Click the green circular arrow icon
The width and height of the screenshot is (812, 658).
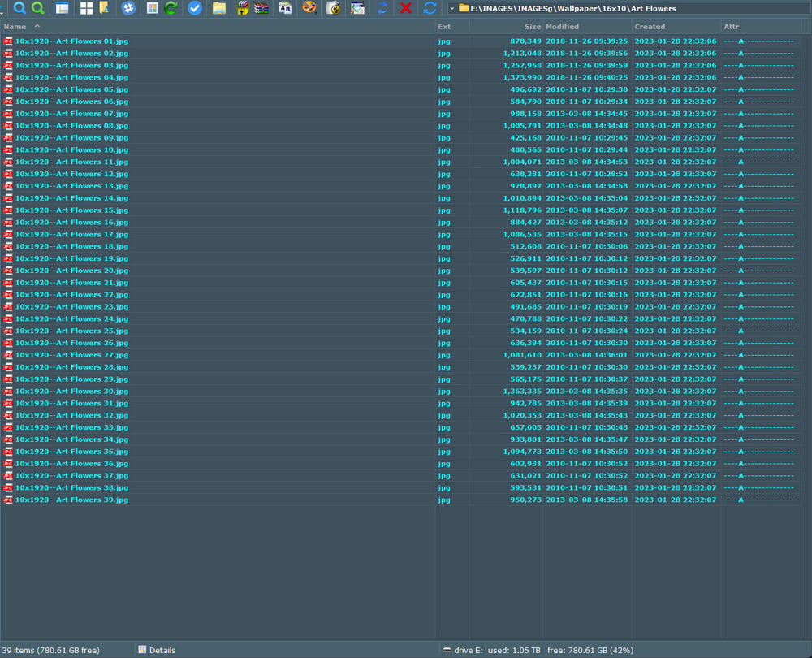click(171, 8)
